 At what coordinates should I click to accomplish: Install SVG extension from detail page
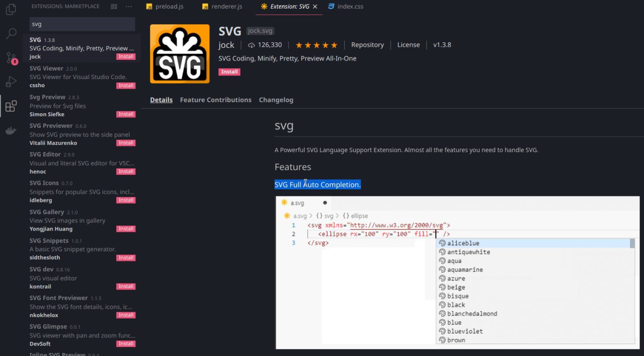[229, 72]
